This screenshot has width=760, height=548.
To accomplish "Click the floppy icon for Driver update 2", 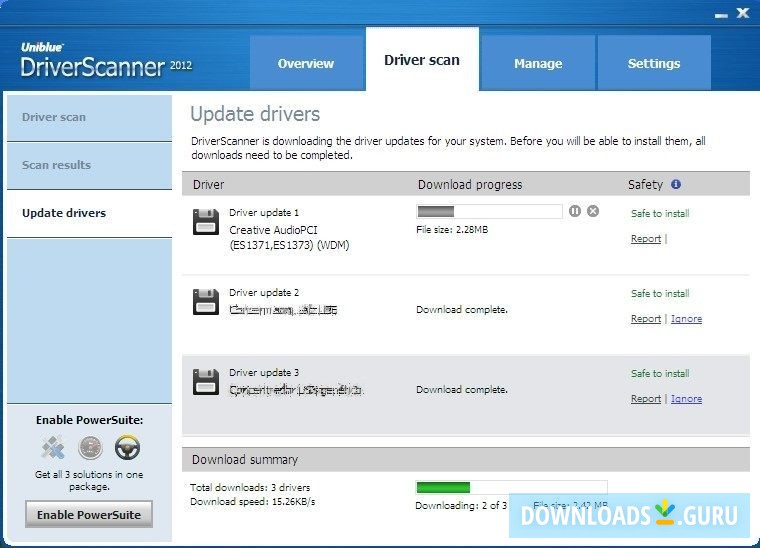I will tap(206, 302).
